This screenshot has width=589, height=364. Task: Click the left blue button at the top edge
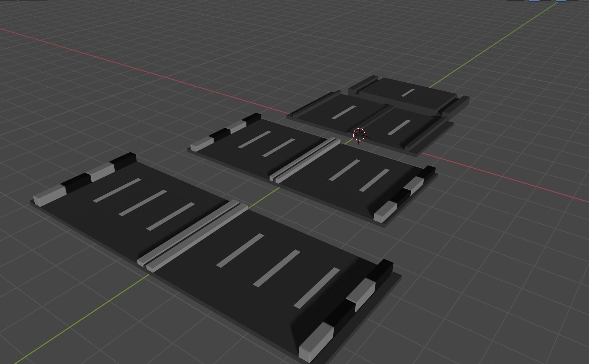coord(534,1)
